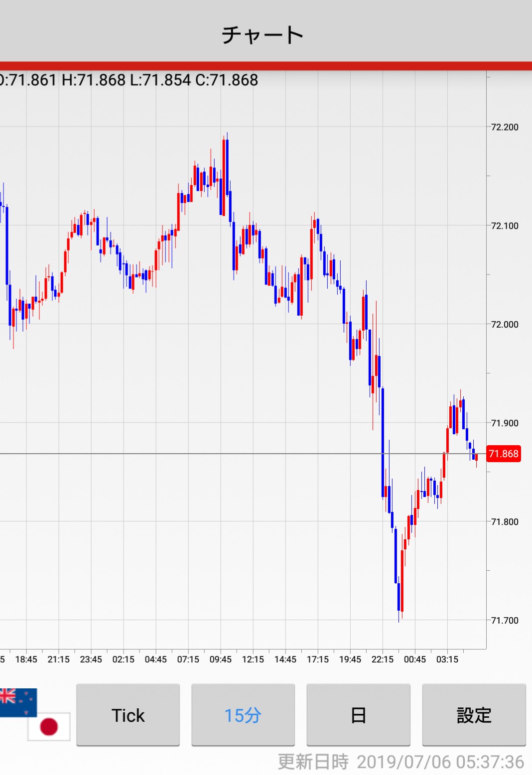Click the 72.000 price axis label
Screen dimensions: 532x775
pos(505,324)
